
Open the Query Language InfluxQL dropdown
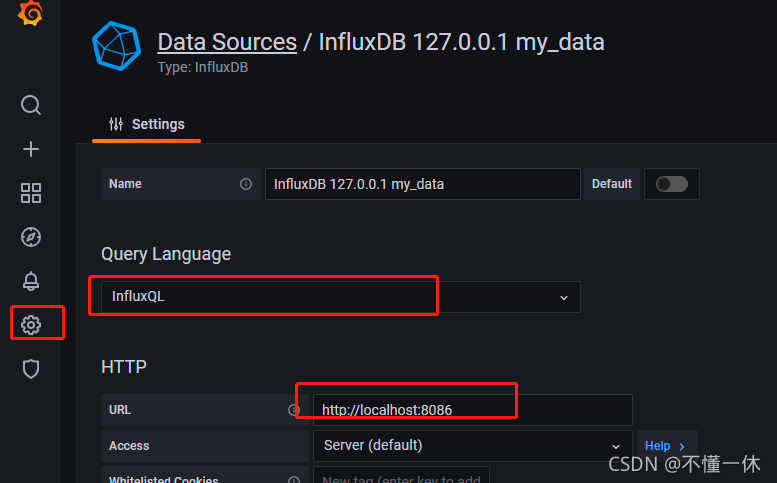[340, 296]
